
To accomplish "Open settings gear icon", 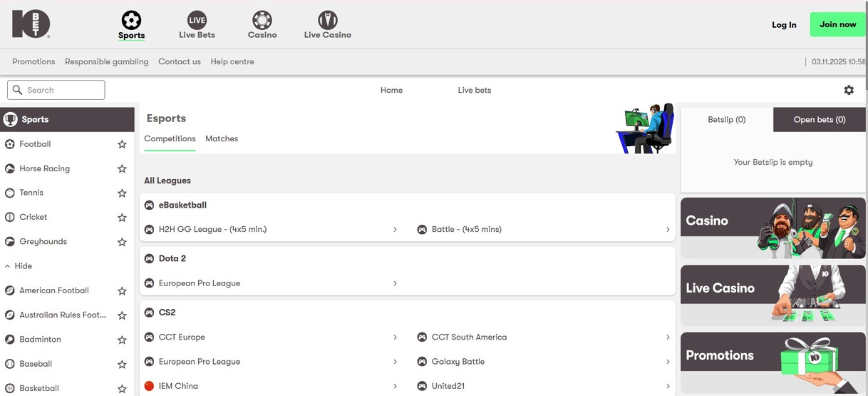I will pyautogui.click(x=849, y=90).
